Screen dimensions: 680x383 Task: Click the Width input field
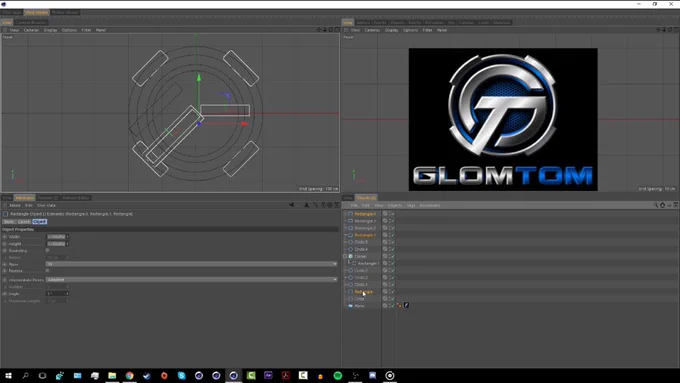(56, 237)
